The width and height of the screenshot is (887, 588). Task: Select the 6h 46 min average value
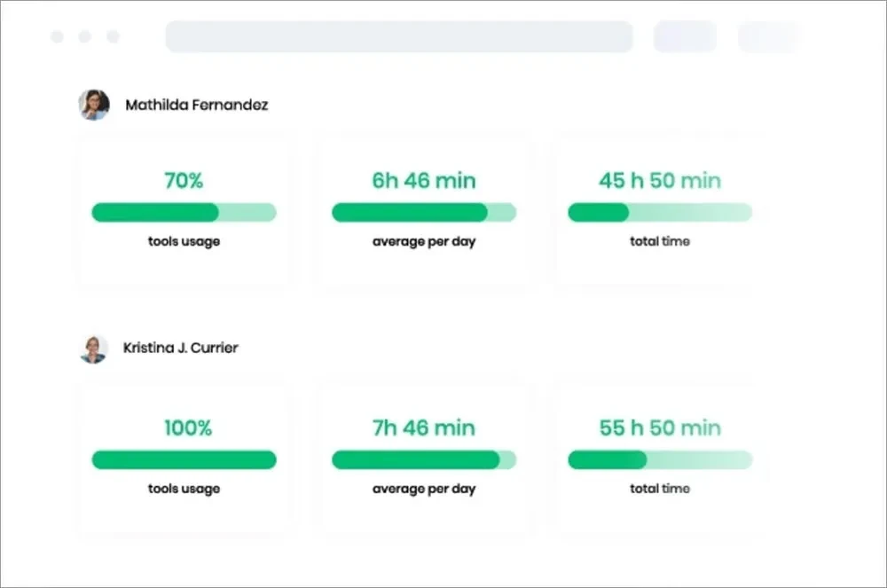pos(424,181)
